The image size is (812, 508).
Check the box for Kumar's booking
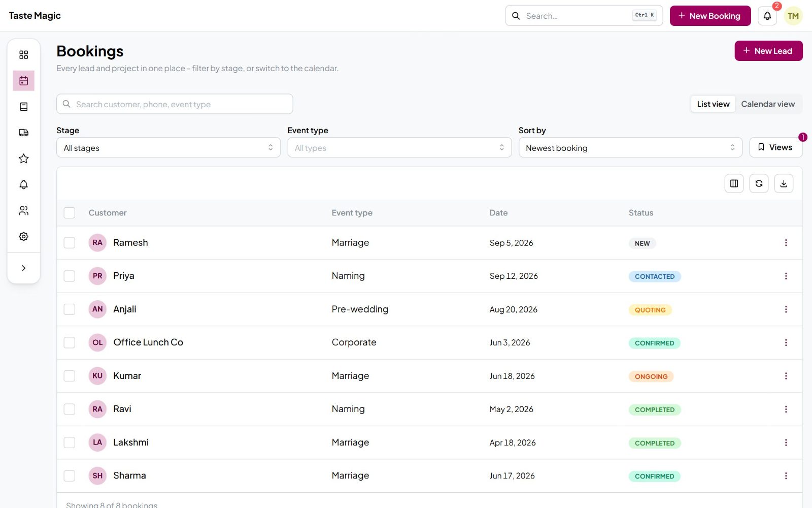[x=70, y=376]
